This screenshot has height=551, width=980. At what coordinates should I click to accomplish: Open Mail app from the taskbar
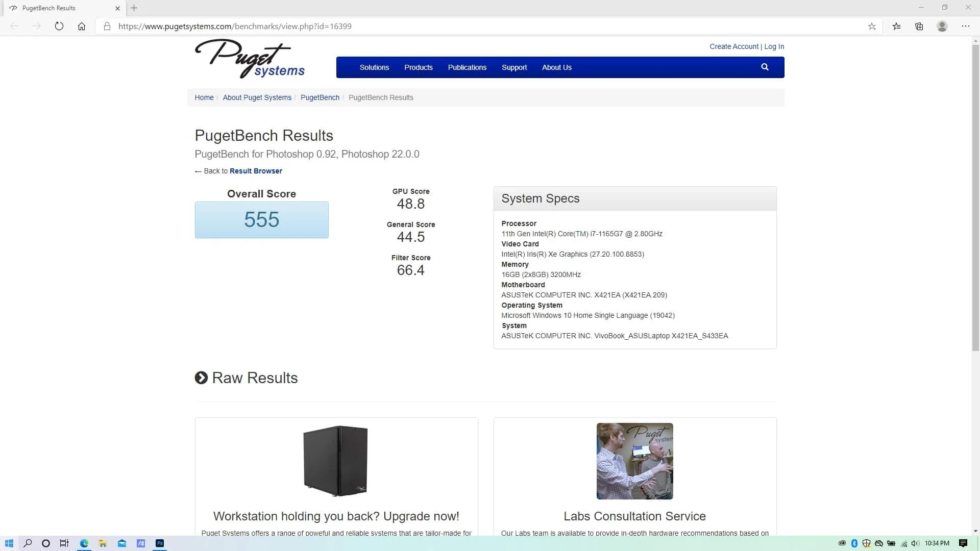[122, 543]
